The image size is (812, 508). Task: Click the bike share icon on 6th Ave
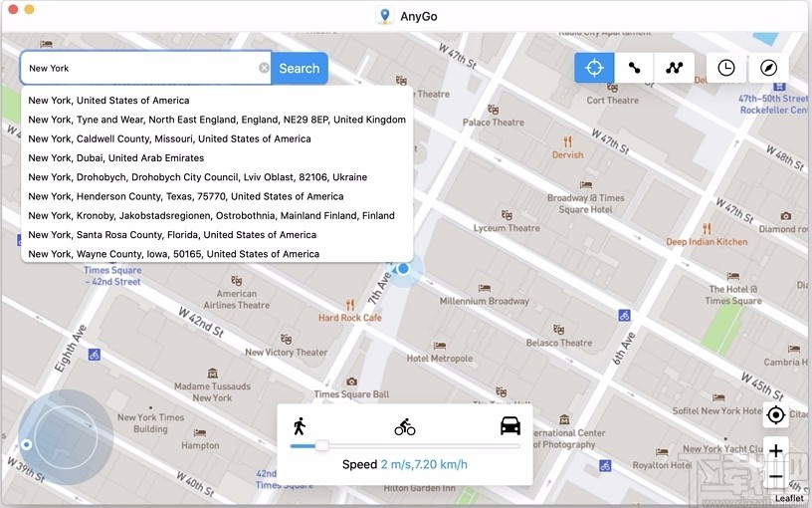tap(625, 315)
